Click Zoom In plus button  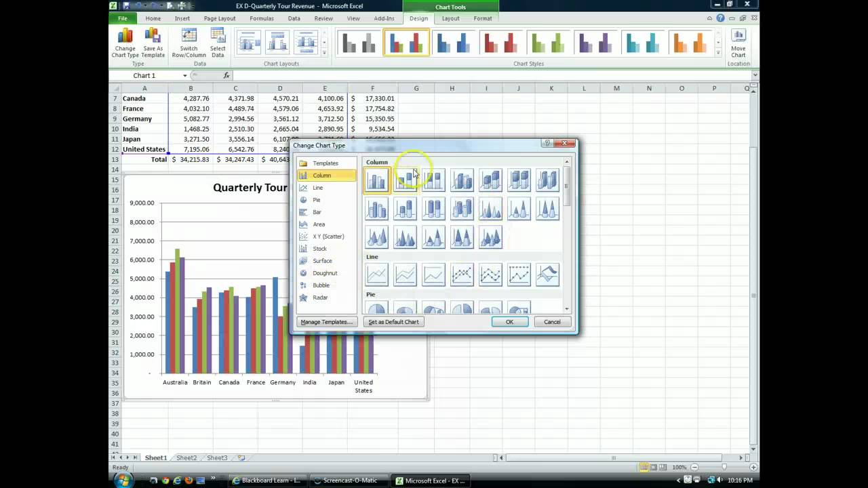click(753, 467)
